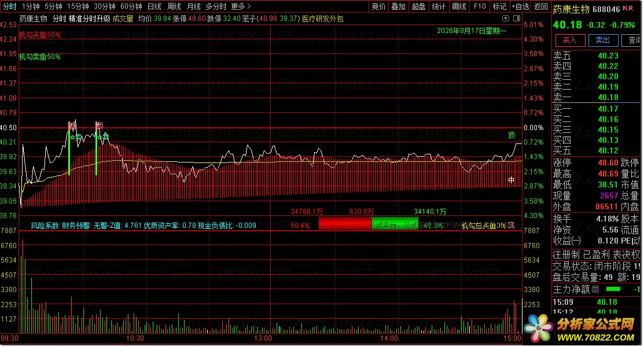Image resolution: width=644 pixels, height=347 pixels.
Task: Switch to 日线 daily chart tab
Action: point(154,6)
